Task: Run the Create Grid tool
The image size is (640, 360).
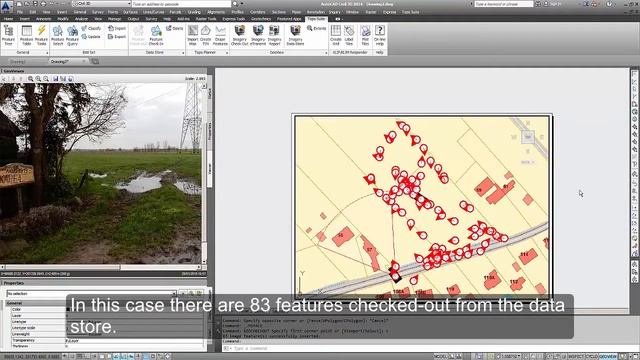Action: point(336,35)
